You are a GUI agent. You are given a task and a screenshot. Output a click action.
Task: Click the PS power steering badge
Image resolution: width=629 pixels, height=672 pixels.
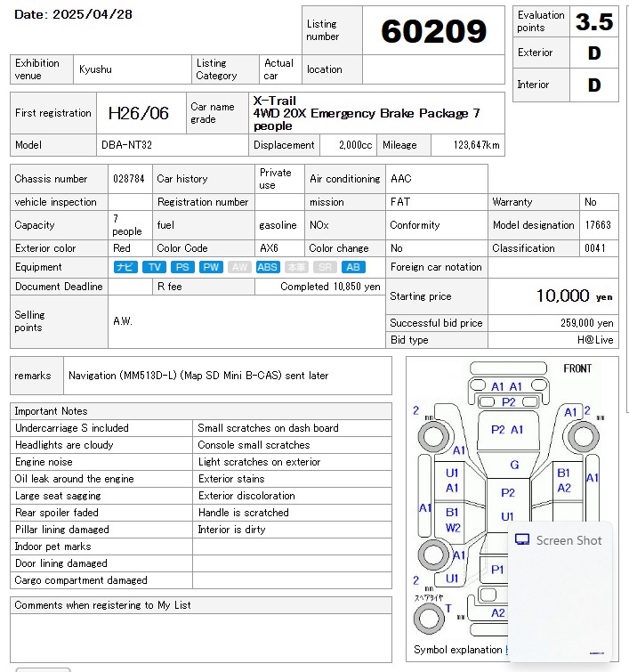click(x=182, y=267)
